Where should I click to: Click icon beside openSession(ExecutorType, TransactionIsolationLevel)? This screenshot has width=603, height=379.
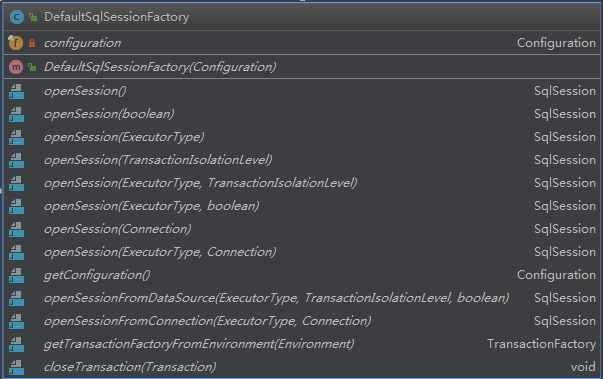[x=17, y=184]
